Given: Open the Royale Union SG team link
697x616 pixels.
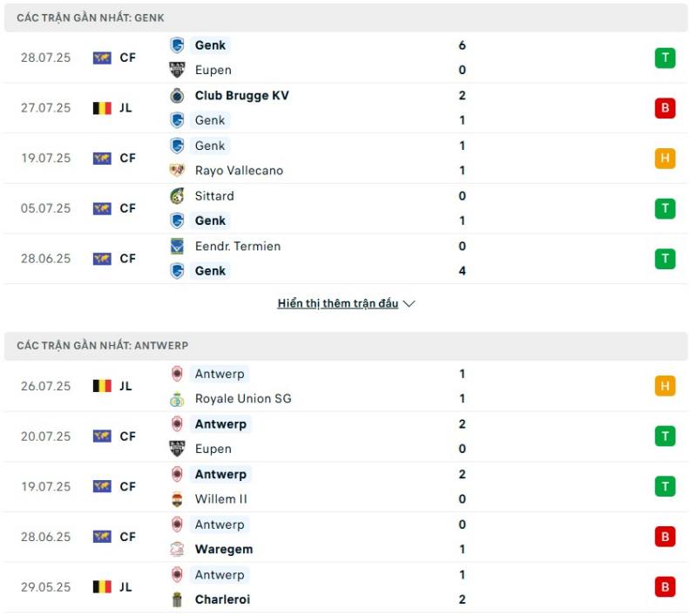Looking at the screenshot, I should [243, 399].
